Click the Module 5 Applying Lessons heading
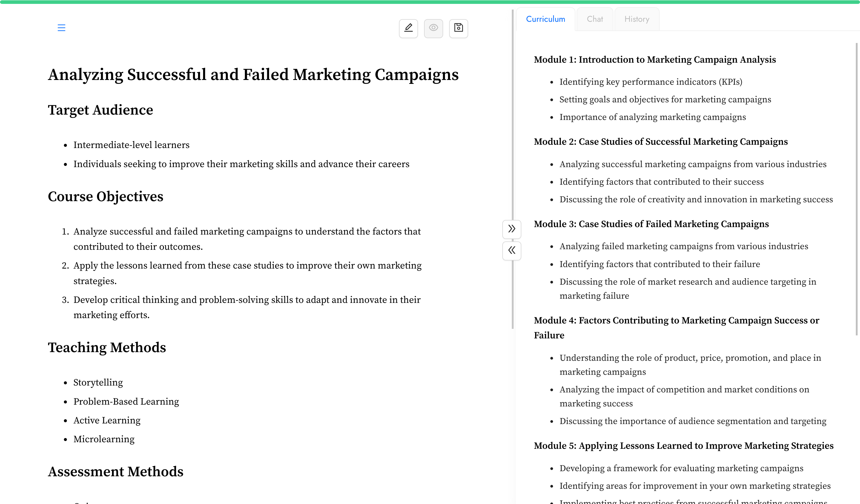 tap(683, 446)
